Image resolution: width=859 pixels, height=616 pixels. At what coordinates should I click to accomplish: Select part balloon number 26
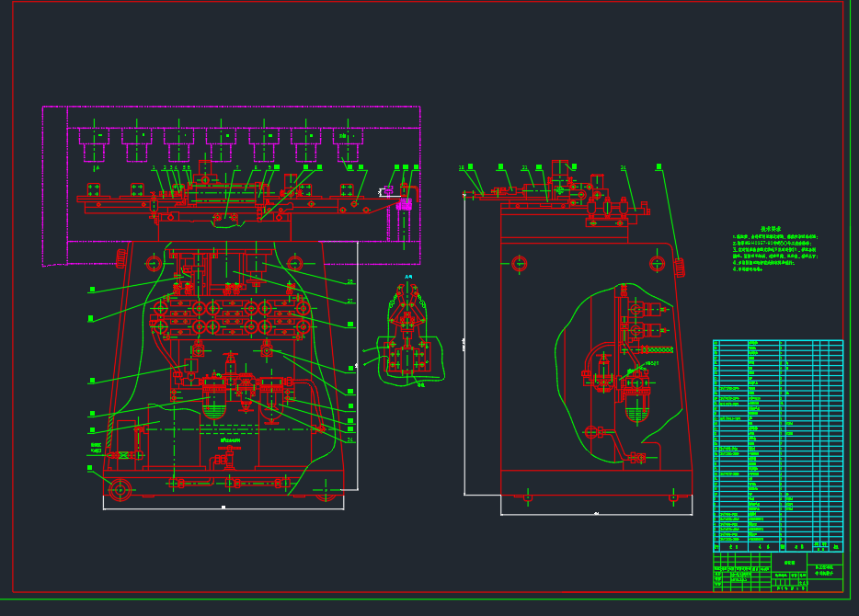point(350,282)
